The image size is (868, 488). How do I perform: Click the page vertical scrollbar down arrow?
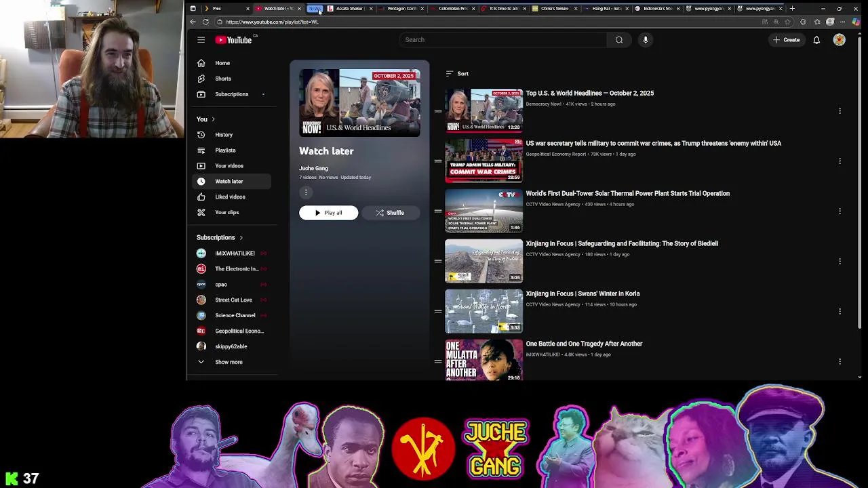point(860,377)
